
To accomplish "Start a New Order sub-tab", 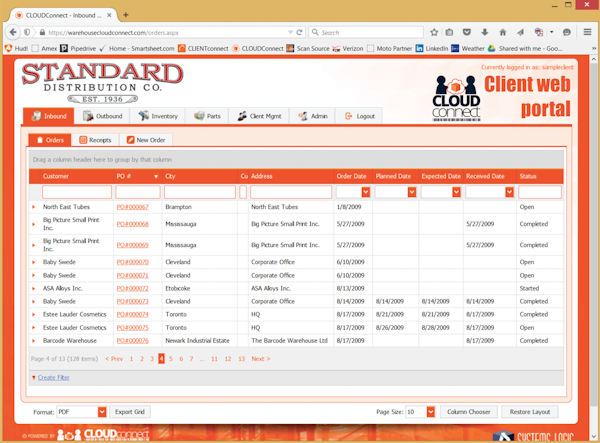I will click(146, 140).
